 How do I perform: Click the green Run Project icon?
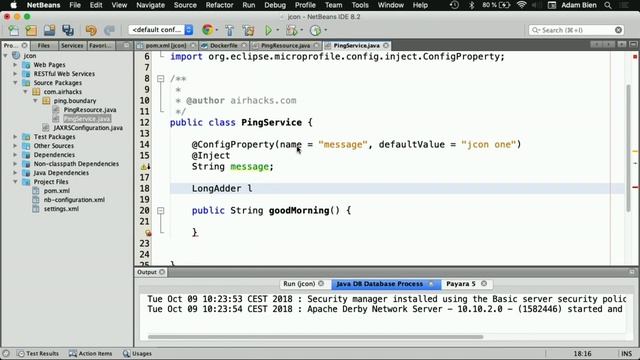[x=268, y=30]
